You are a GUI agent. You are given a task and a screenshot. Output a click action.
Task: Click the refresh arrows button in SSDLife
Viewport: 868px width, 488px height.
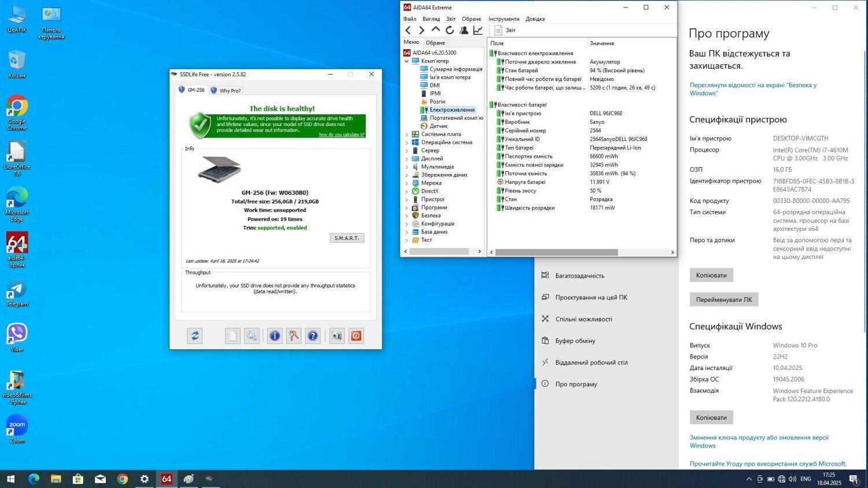(195, 336)
